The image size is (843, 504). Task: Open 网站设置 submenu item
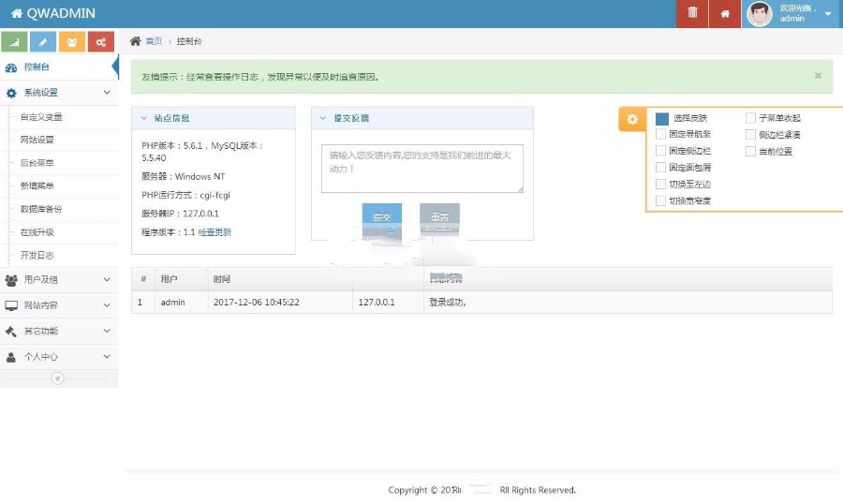[x=37, y=140]
